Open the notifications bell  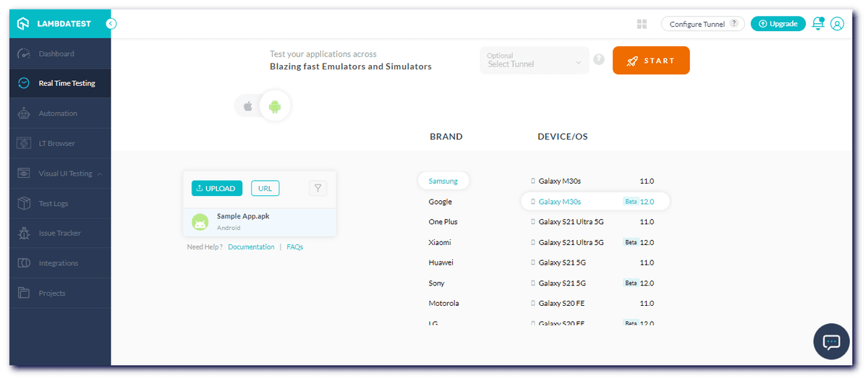(818, 23)
